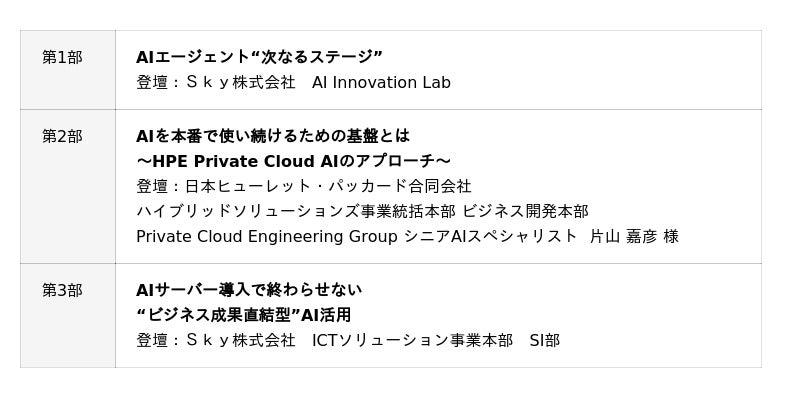Click the 第1部 row header cell
The height and width of the screenshot is (398, 800).
click(x=68, y=70)
